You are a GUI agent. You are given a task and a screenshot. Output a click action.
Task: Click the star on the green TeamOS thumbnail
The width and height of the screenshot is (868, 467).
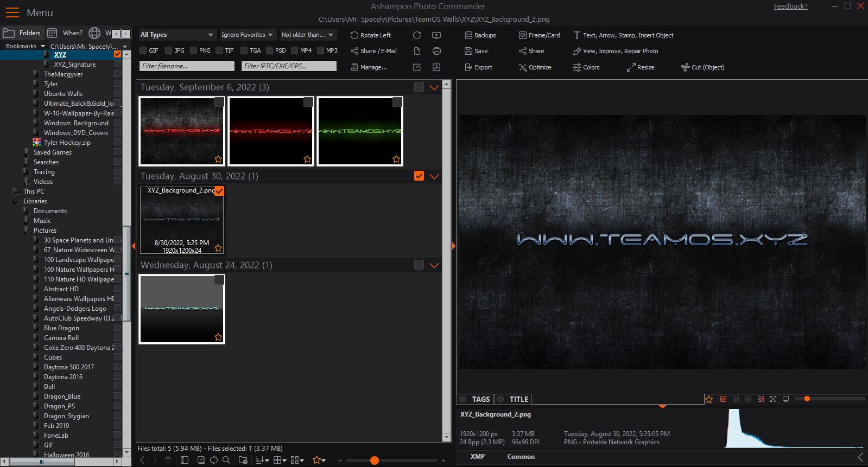click(396, 159)
